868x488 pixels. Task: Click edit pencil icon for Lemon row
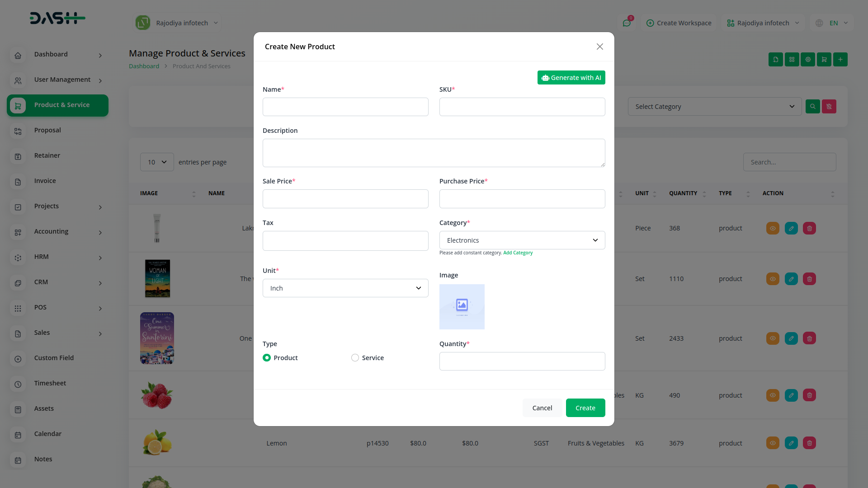[x=791, y=443]
